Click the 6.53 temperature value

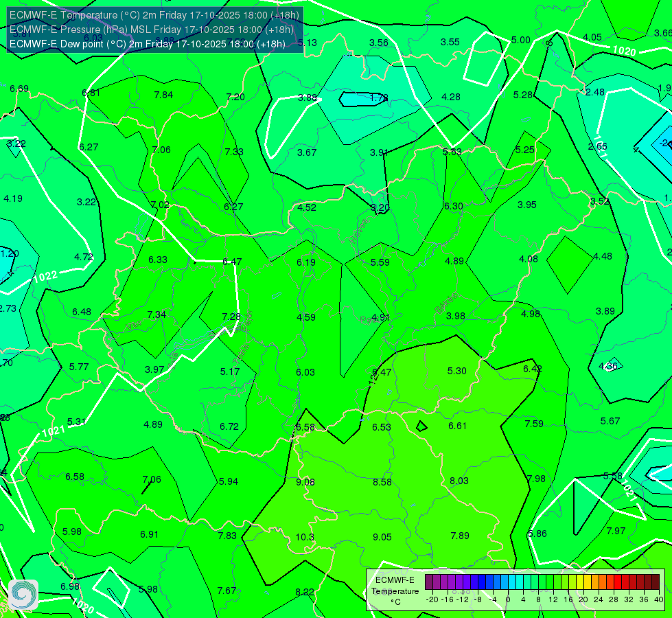(382, 427)
